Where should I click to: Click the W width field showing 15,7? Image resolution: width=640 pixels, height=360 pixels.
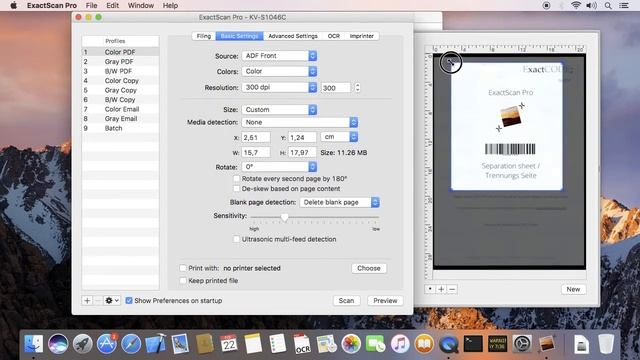256,152
